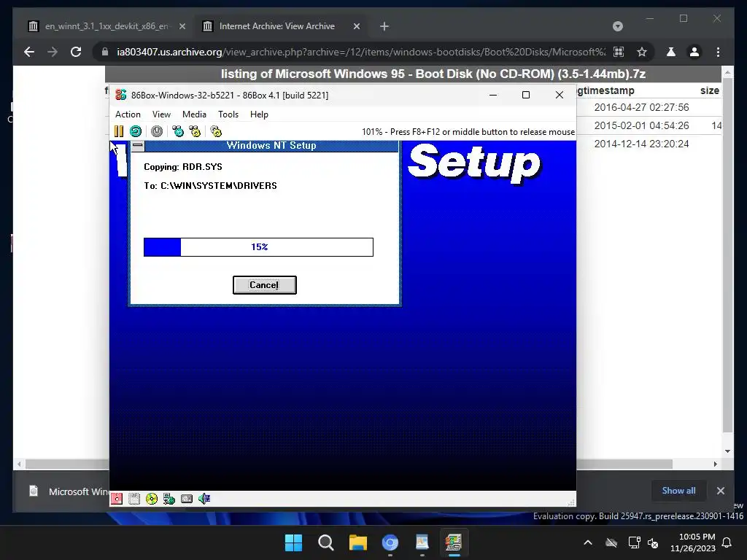Close the downloads bar
Screen dimensions: 747x560
720,491
